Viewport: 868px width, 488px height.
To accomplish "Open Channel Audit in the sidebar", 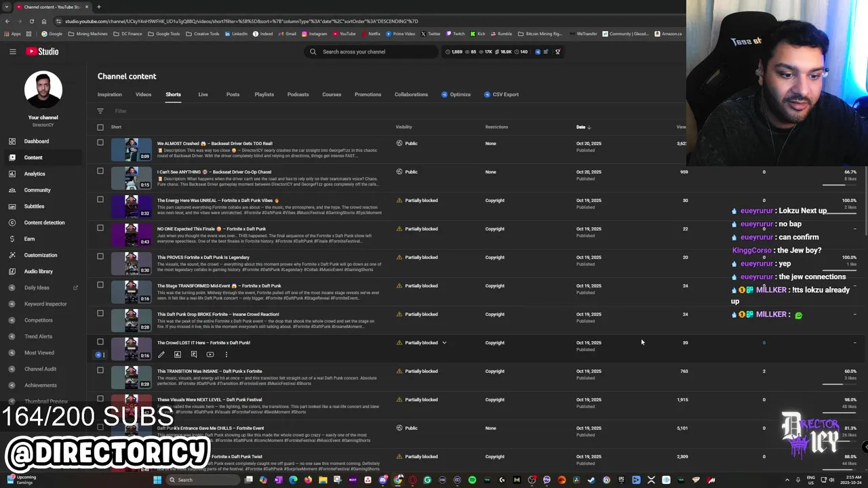I will click(40, 369).
